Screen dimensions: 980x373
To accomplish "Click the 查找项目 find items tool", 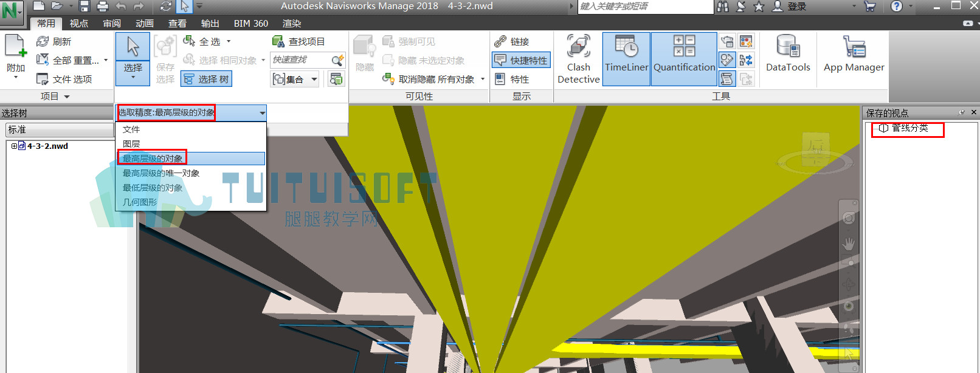I will point(298,41).
